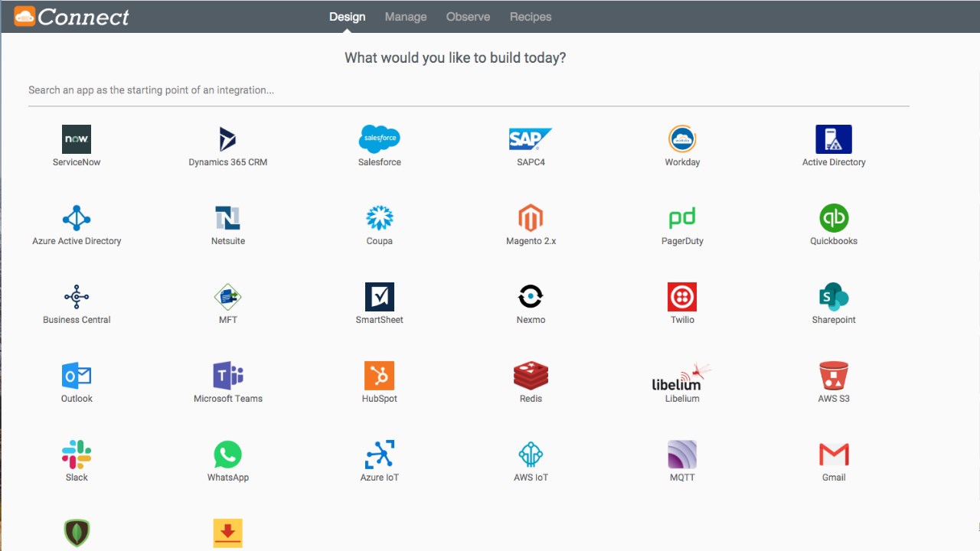Image resolution: width=980 pixels, height=551 pixels.
Task: Choose the green MongoDB leaf icon
Action: tap(77, 533)
